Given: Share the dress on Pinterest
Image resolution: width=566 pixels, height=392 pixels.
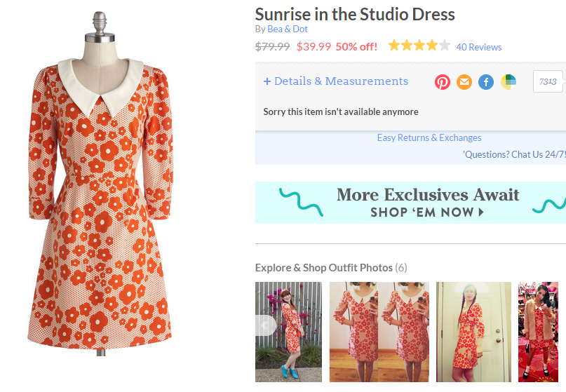Looking at the screenshot, I should click(x=442, y=82).
